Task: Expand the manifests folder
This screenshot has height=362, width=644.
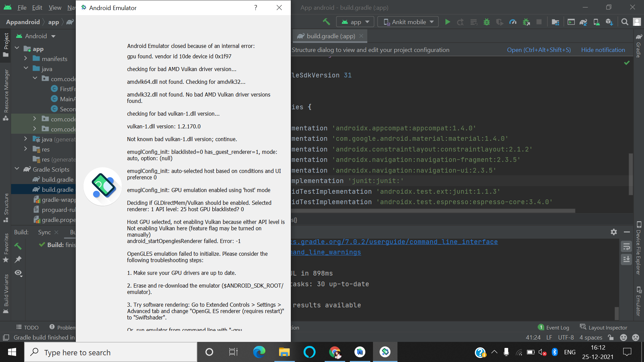Action: pos(26,58)
